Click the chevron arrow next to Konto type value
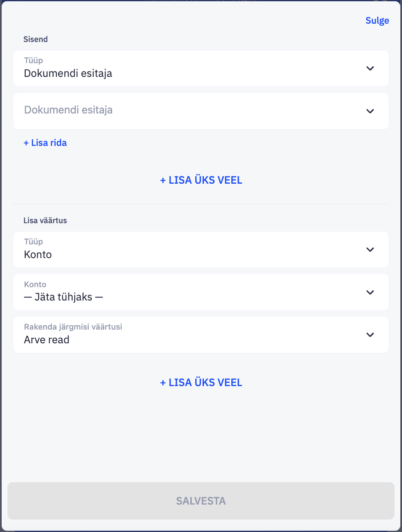The height and width of the screenshot is (532, 402). point(370,250)
